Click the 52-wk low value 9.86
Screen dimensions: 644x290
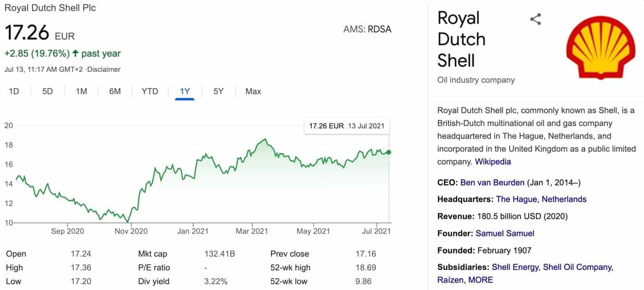coord(364,281)
